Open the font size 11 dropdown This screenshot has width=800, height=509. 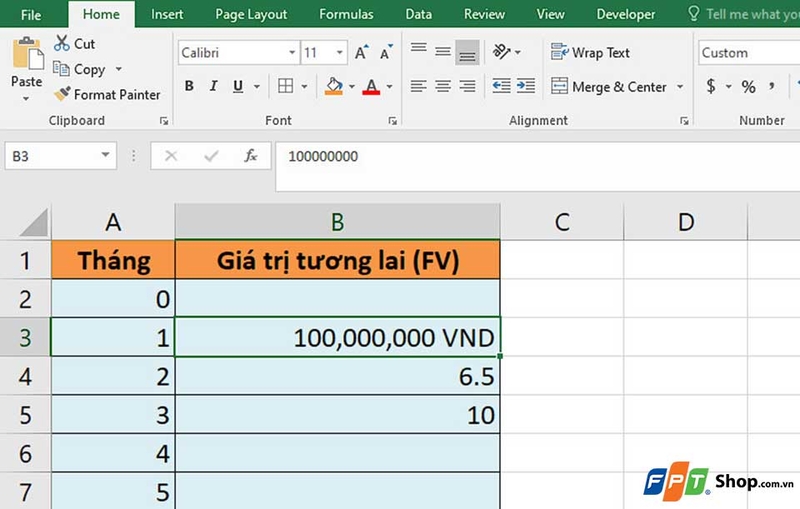click(x=339, y=52)
